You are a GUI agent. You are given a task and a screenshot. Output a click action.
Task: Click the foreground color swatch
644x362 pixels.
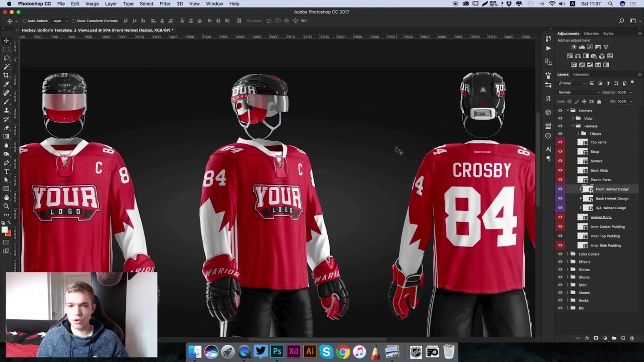coord(5,230)
